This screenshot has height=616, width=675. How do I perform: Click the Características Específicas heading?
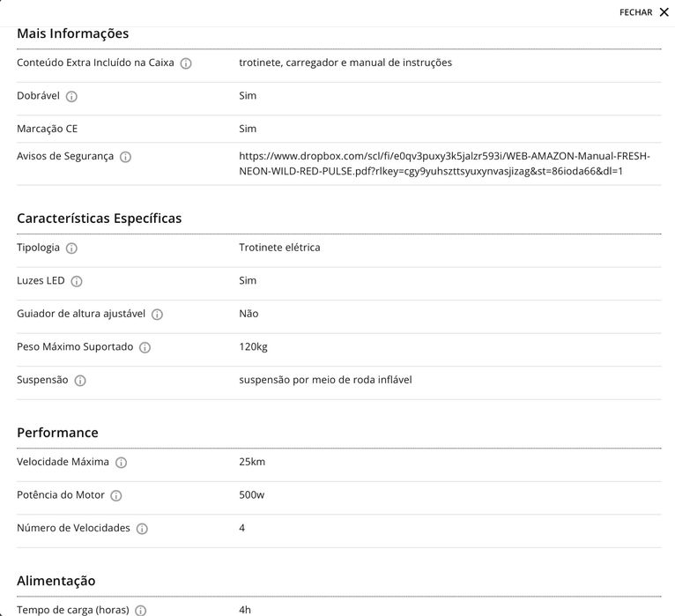pos(100,218)
